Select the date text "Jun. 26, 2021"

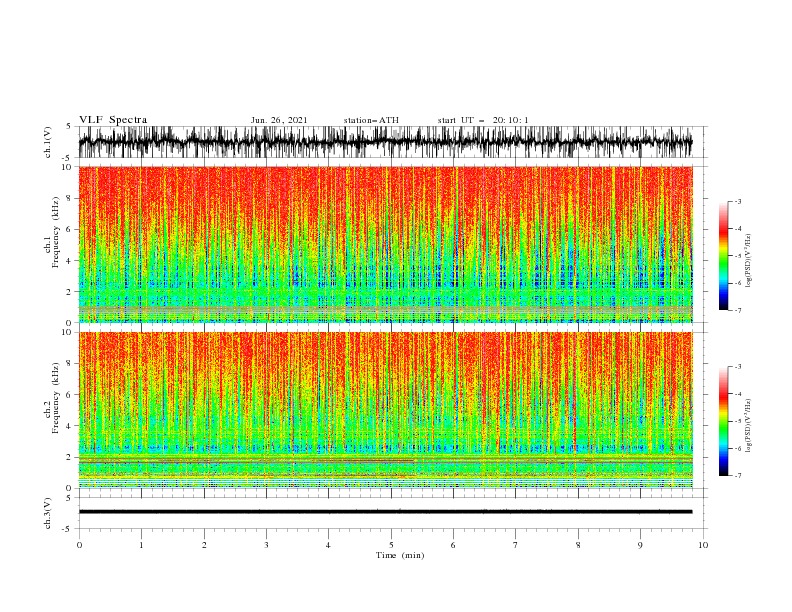pos(279,120)
